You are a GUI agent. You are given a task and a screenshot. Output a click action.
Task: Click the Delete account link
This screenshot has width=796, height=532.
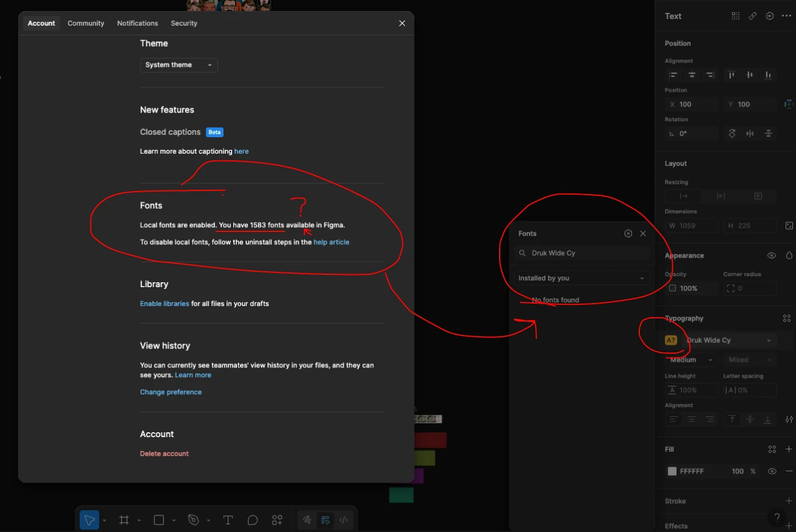click(164, 454)
